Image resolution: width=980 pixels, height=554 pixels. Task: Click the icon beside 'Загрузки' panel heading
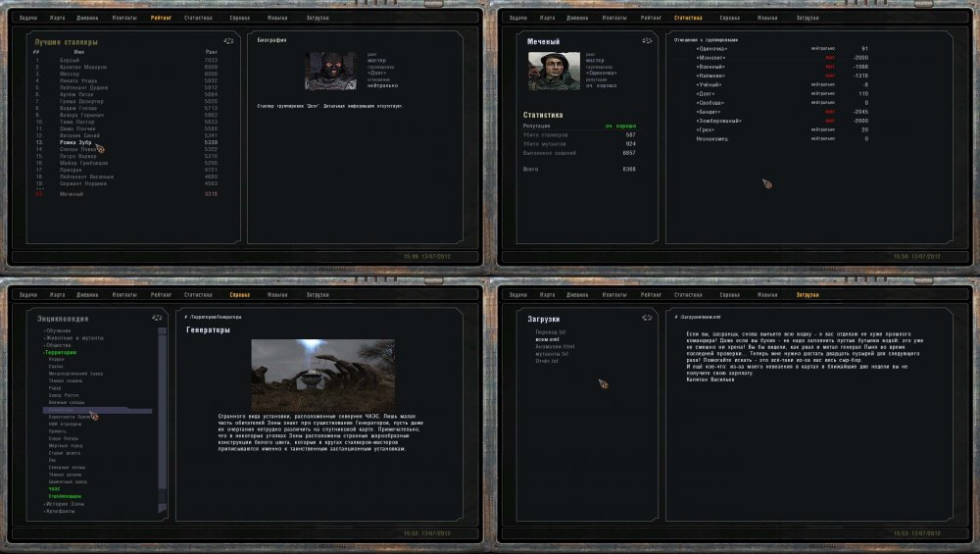(x=647, y=318)
